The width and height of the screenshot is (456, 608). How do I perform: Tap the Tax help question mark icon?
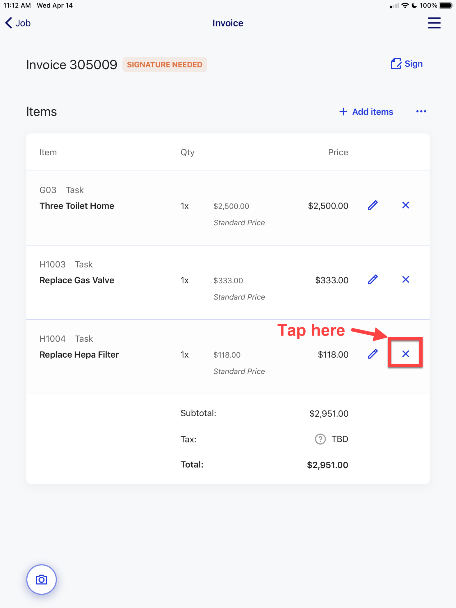click(320, 439)
